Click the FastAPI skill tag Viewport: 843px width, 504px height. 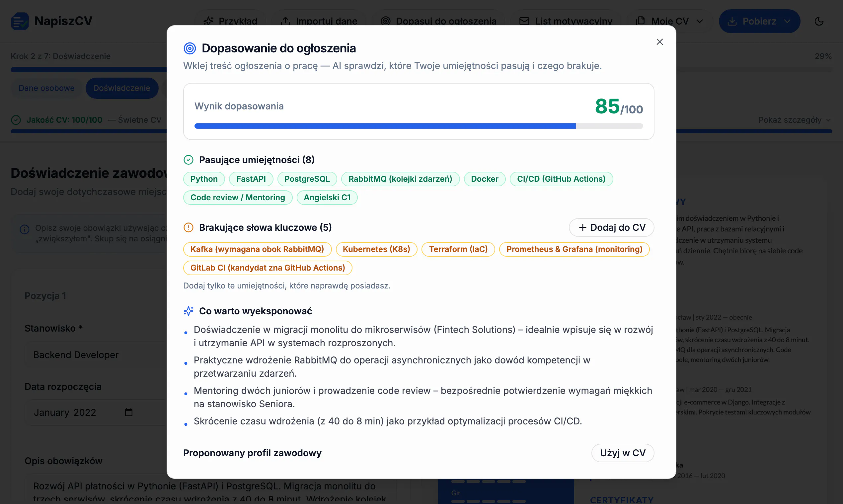pyautogui.click(x=251, y=179)
